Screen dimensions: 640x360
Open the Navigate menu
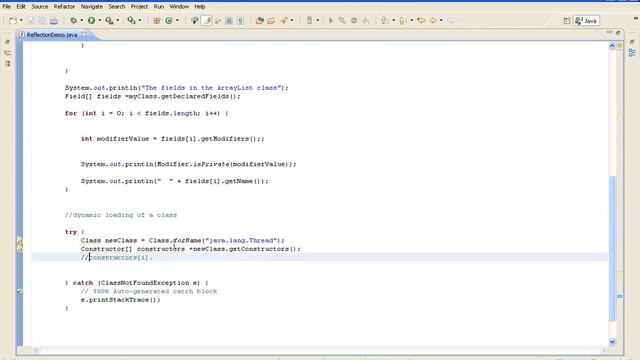tap(92, 7)
